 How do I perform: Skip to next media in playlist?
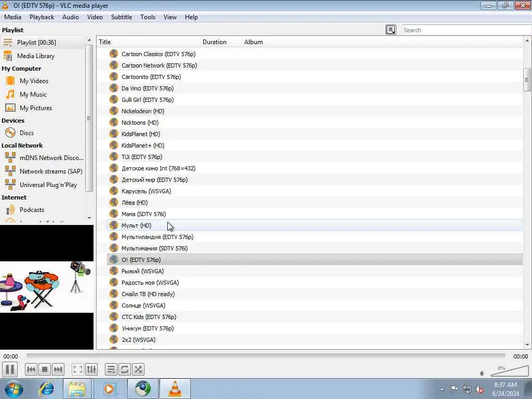(x=58, y=369)
